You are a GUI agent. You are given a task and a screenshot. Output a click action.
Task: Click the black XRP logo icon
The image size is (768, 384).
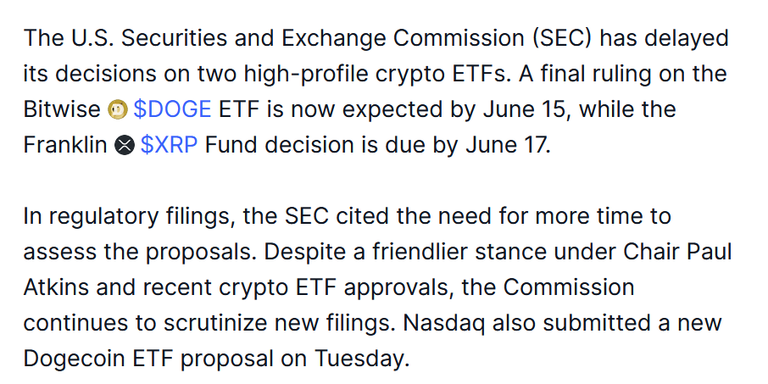tap(124, 146)
